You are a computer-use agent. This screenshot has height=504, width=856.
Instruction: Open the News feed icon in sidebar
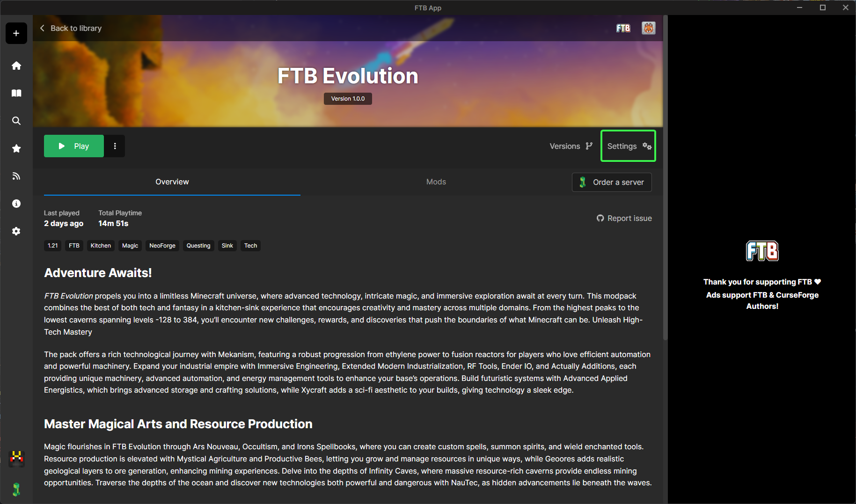(x=16, y=176)
